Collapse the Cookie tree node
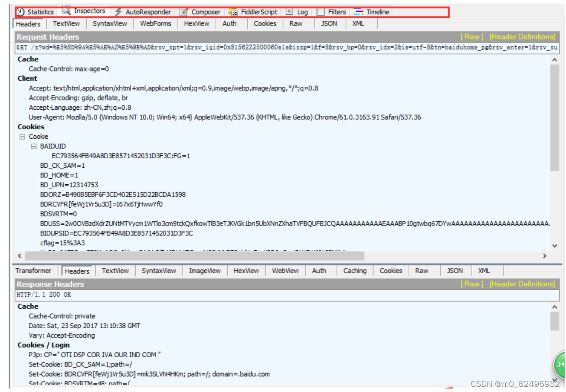Viewport: 566px width, 392px height. tap(22, 137)
